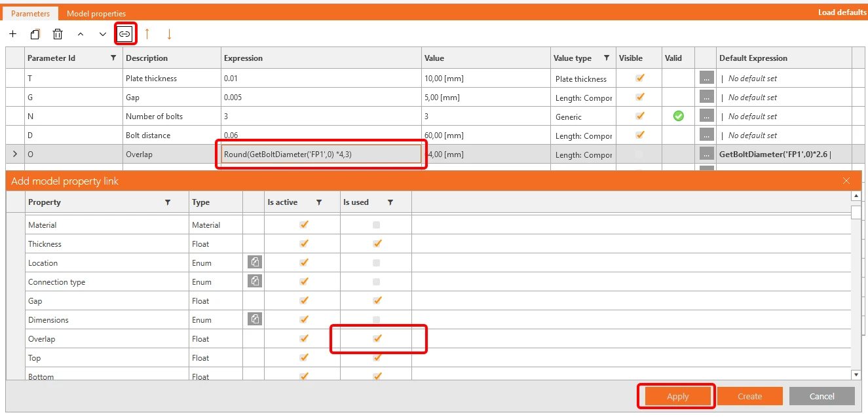Toggle Is active checkbox for Material

tap(303, 225)
